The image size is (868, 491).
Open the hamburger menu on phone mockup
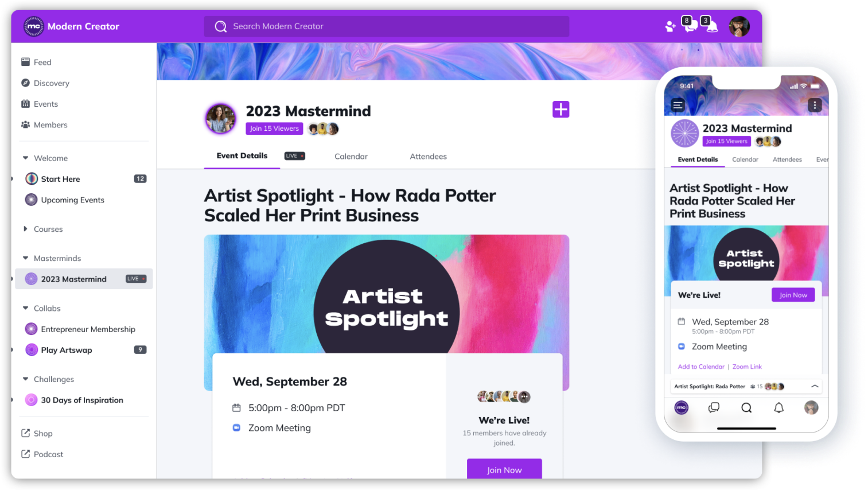tap(678, 105)
